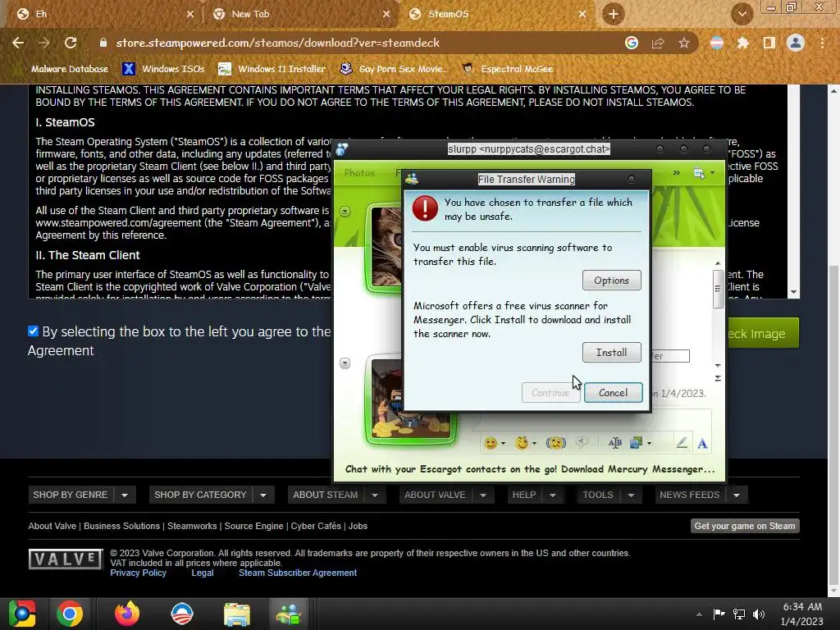Bookmark this page with star icon
The image size is (840, 630).
(x=684, y=43)
